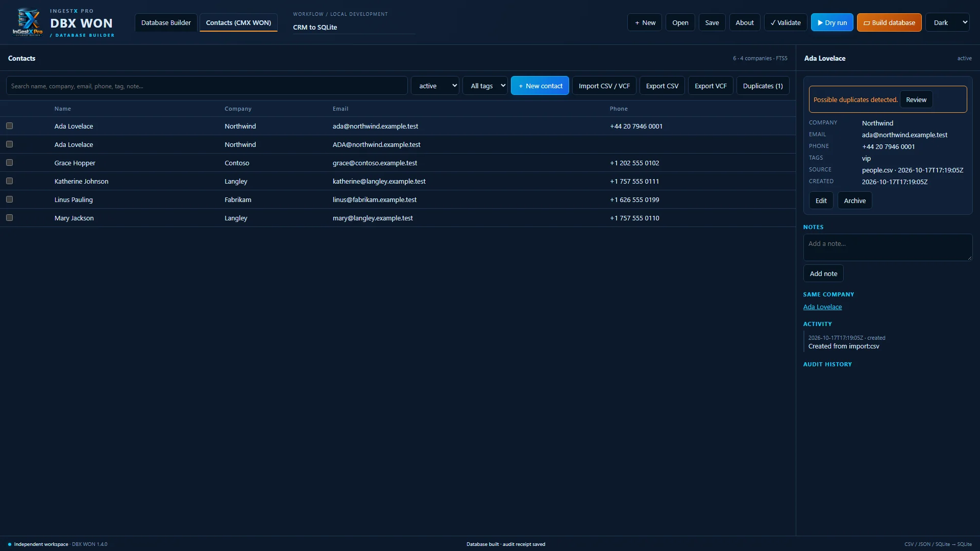Check the Linus Pauling row checkbox
980x551 pixels.
[9, 199]
